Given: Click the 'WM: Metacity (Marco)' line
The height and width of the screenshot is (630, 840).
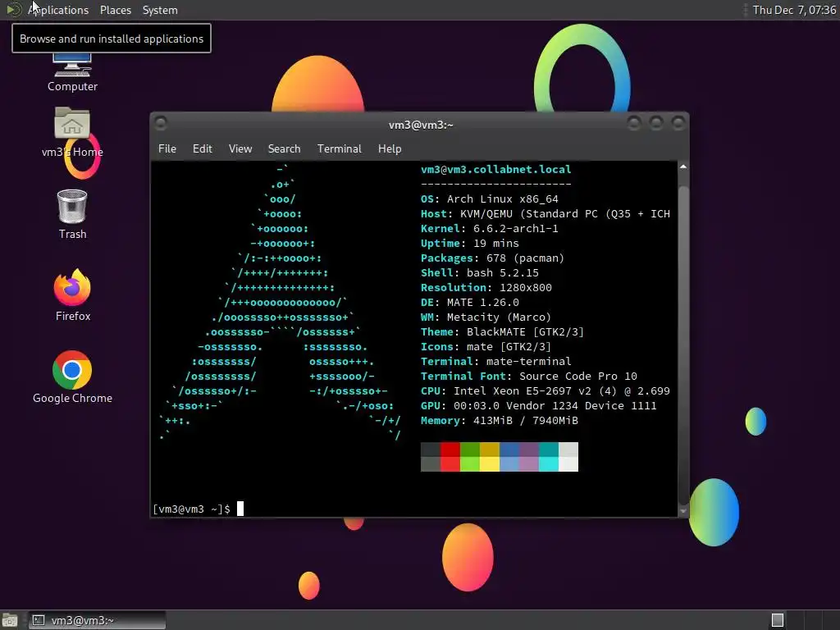Looking at the screenshot, I should [x=486, y=317].
